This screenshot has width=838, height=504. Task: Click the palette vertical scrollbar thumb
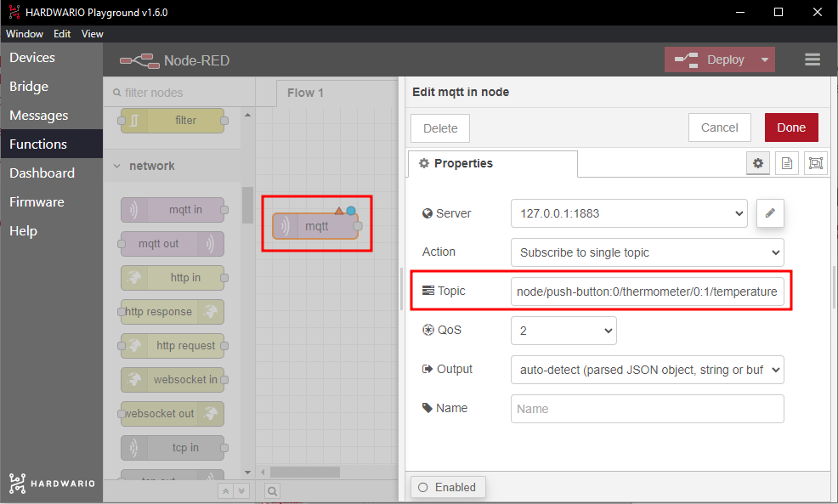point(247,205)
